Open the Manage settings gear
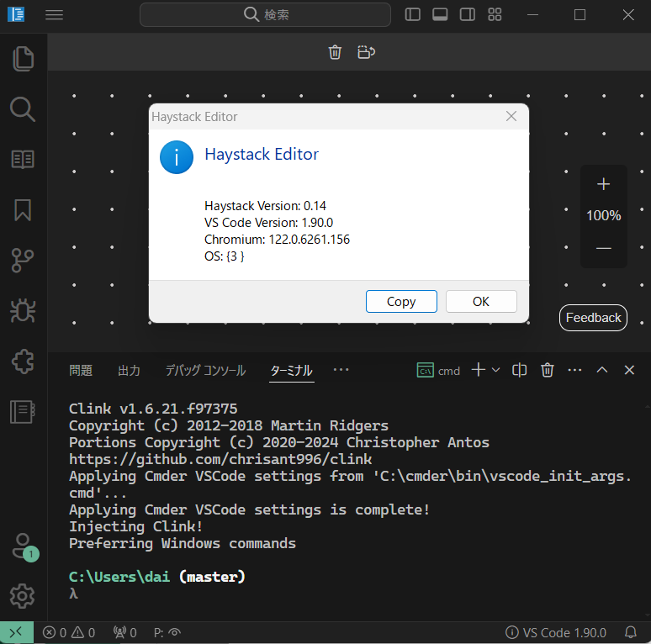This screenshot has width=651, height=644. pyautogui.click(x=23, y=596)
